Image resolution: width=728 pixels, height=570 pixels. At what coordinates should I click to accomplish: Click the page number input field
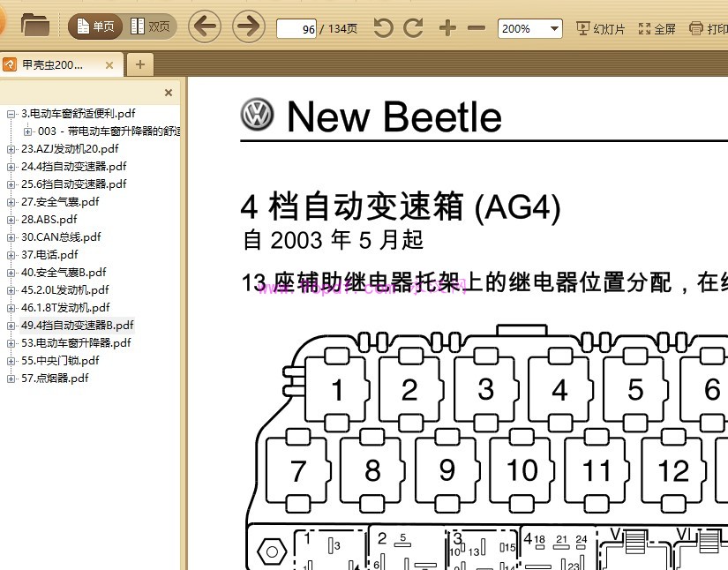296,29
